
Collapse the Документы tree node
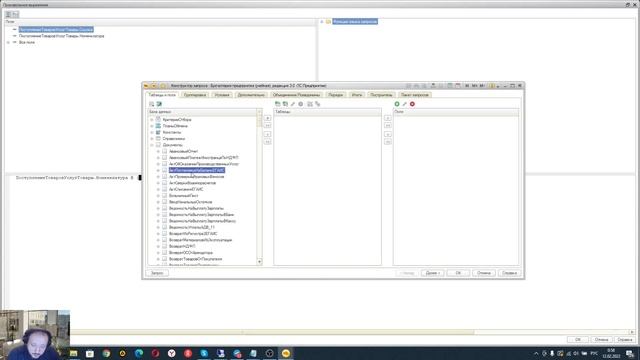pyautogui.click(x=152, y=145)
